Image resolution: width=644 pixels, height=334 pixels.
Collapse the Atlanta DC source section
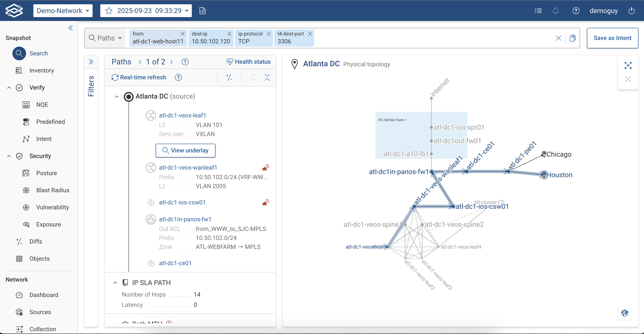[x=117, y=96]
